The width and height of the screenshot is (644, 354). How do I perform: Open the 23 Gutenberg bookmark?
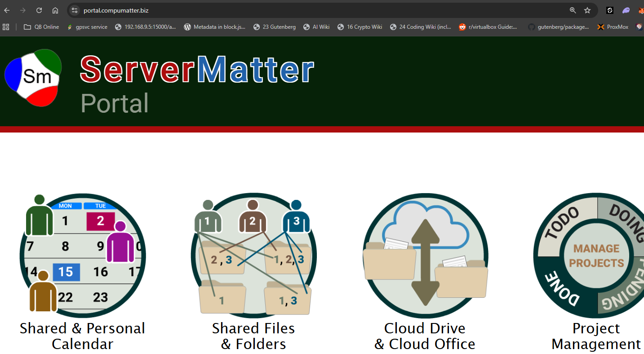(x=275, y=27)
